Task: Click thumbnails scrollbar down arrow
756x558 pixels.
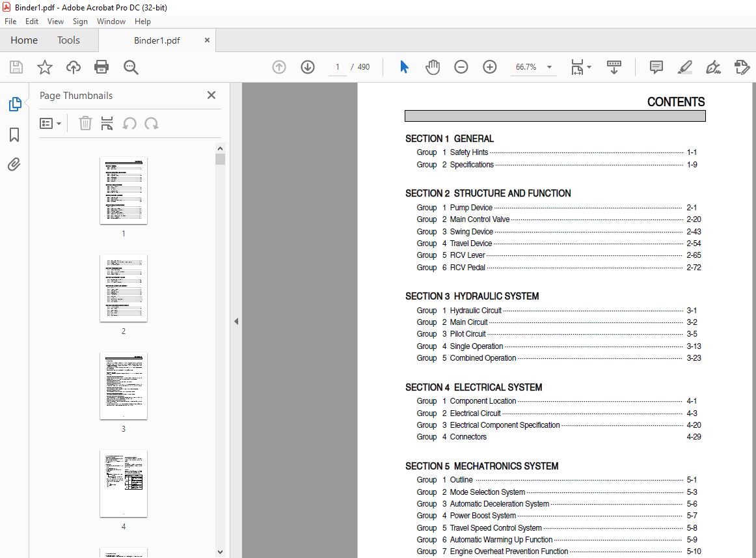Action: (x=221, y=551)
